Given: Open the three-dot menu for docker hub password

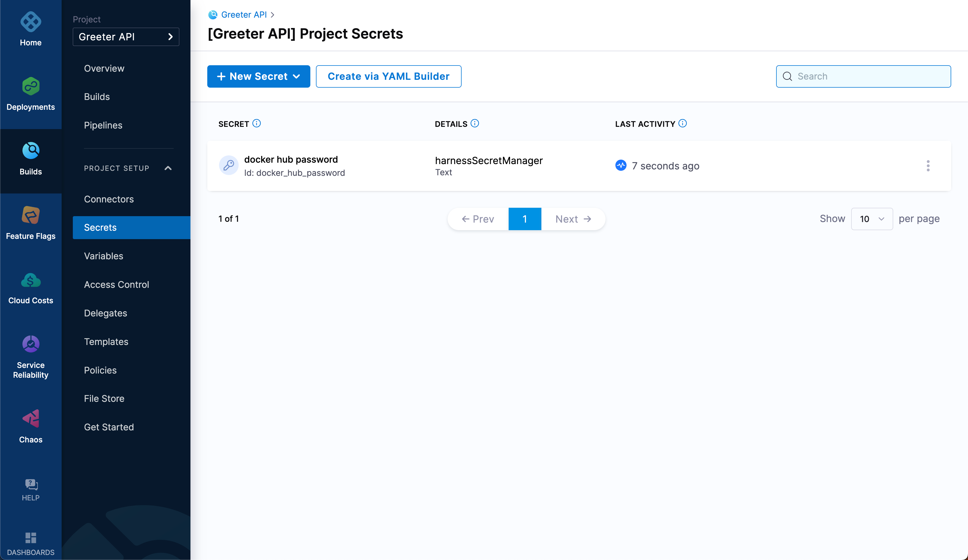Looking at the screenshot, I should click(x=928, y=165).
